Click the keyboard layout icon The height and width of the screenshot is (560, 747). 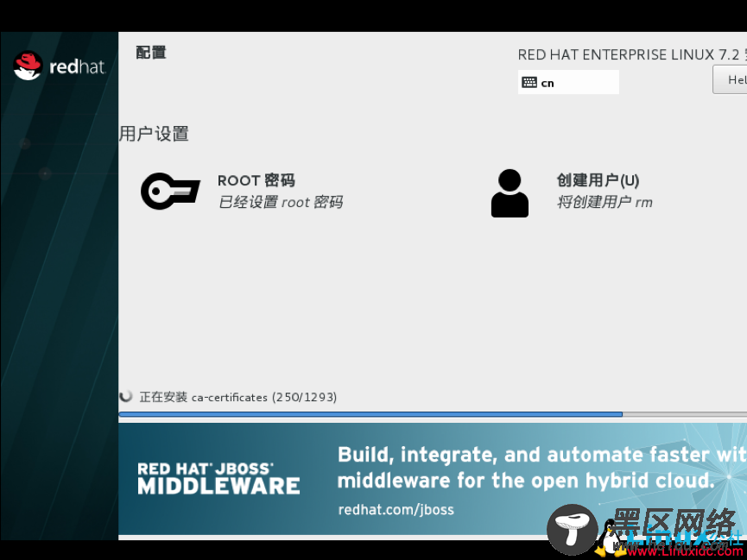tap(529, 82)
